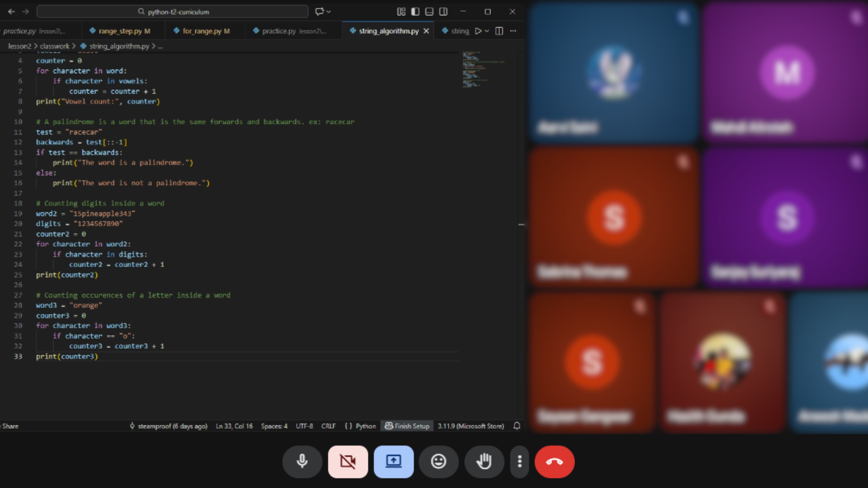Open the run options dropdown chevron
The height and width of the screenshot is (488, 868).
click(487, 31)
